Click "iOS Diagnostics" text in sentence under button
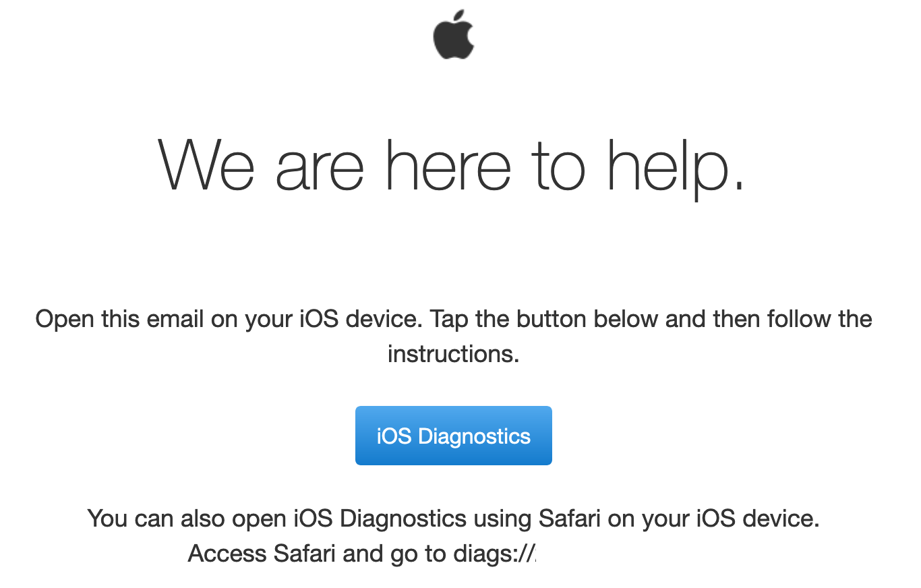921x588 pixels. coord(381,519)
